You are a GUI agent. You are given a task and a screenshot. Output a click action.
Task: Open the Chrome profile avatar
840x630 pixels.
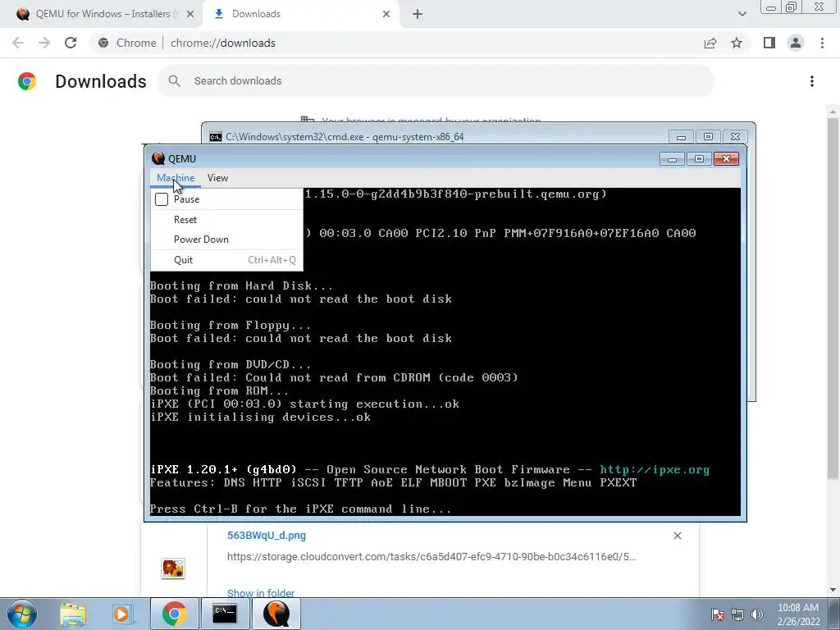(x=796, y=43)
